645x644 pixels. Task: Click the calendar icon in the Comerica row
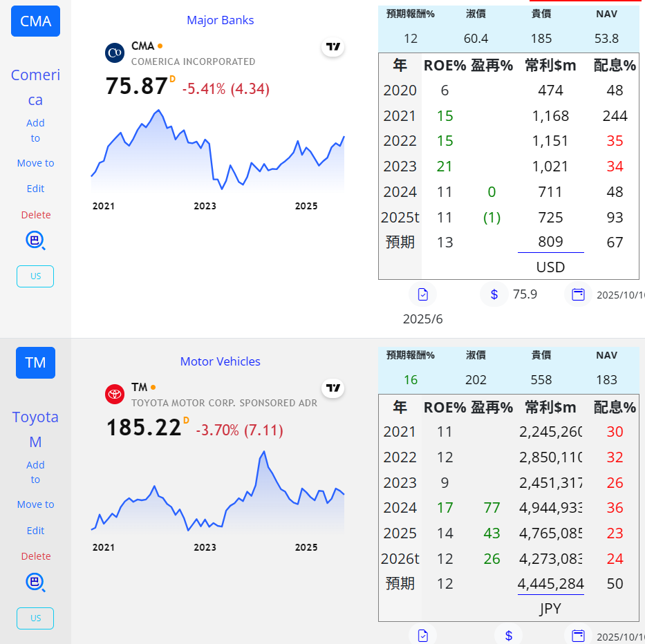578,294
